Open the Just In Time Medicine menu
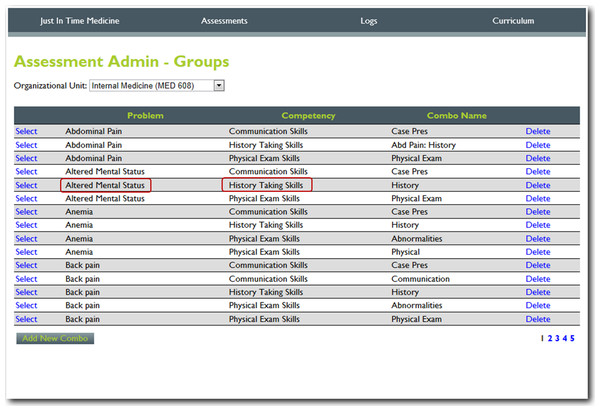The height and width of the screenshot is (411, 600). click(80, 21)
